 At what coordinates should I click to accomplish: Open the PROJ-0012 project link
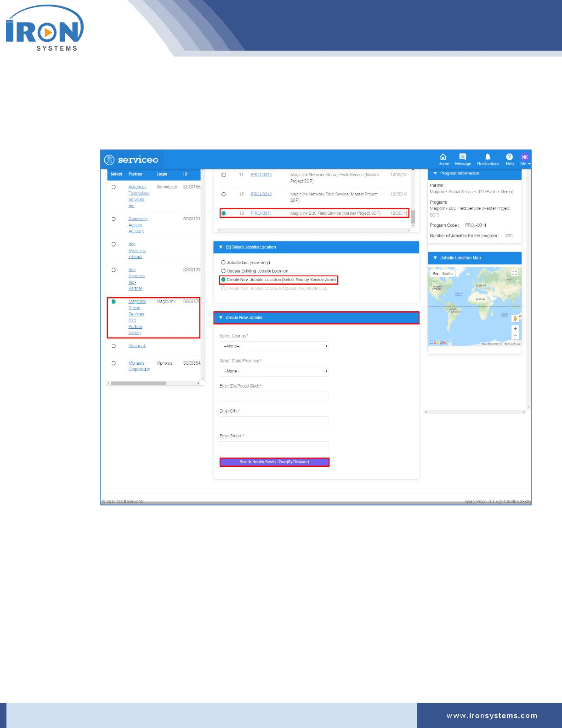click(x=261, y=194)
